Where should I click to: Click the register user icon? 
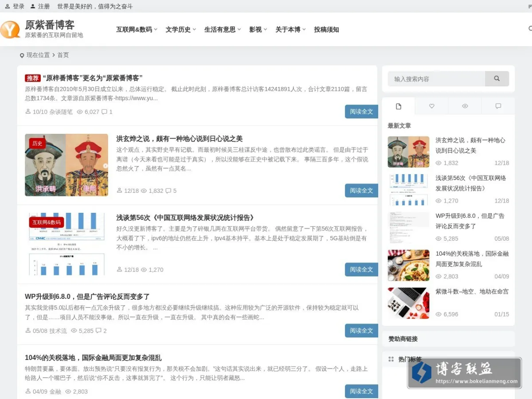33,6
